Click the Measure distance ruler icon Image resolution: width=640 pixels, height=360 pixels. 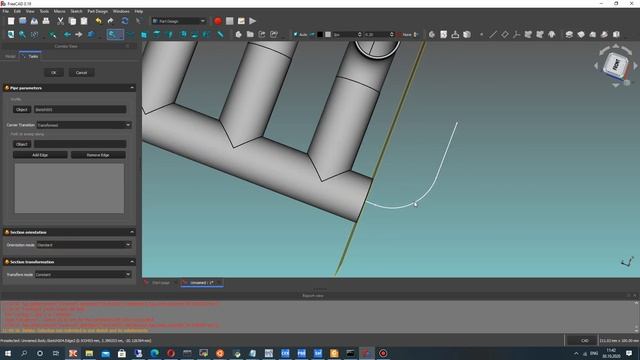pyautogui.click(x=220, y=35)
